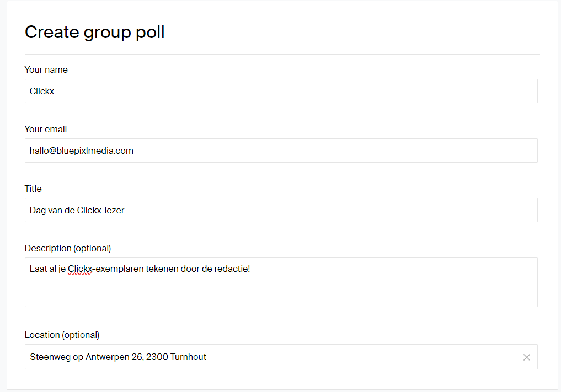Image resolution: width=561 pixels, height=392 pixels.
Task: Clear the Location field with the X icon
Action: [x=526, y=357]
